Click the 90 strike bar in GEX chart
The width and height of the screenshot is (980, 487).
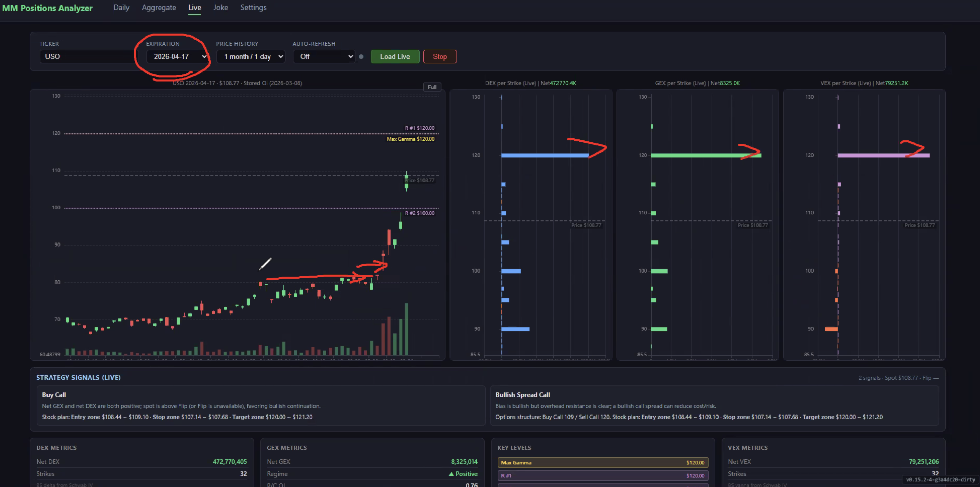[x=659, y=329]
